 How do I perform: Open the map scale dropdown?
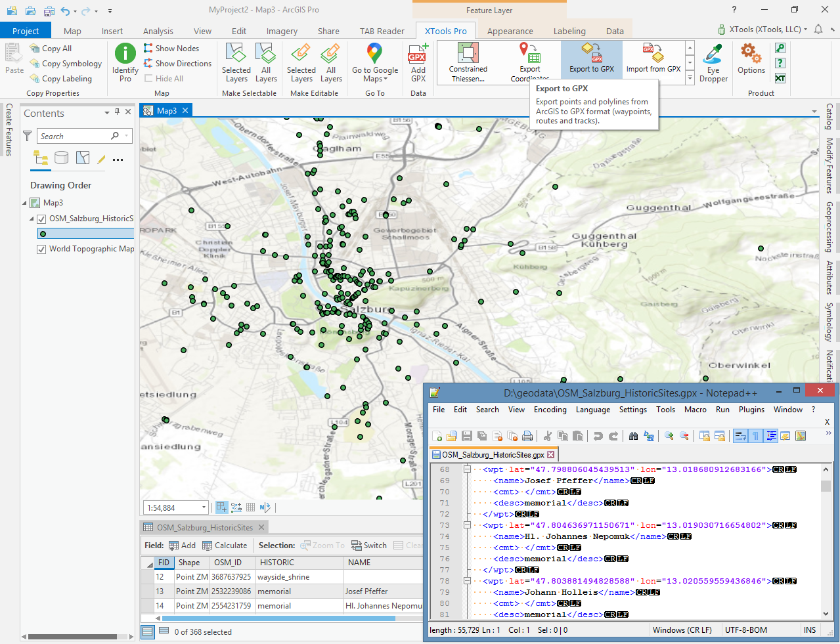pyautogui.click(x=204, y=507)
